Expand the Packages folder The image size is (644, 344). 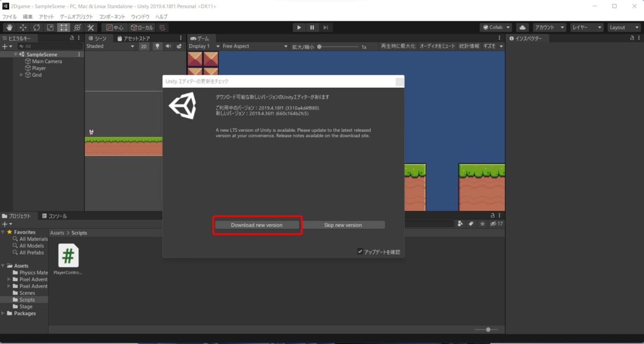3,313
